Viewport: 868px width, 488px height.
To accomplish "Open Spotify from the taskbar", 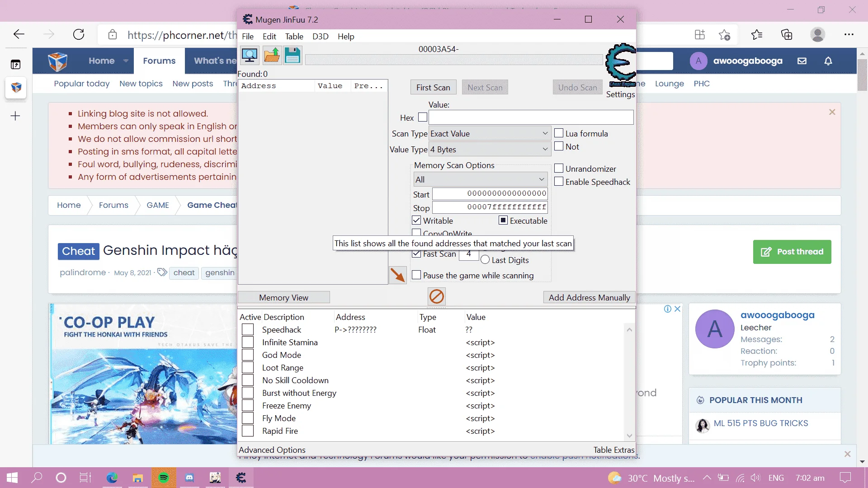I will point(164,478).
